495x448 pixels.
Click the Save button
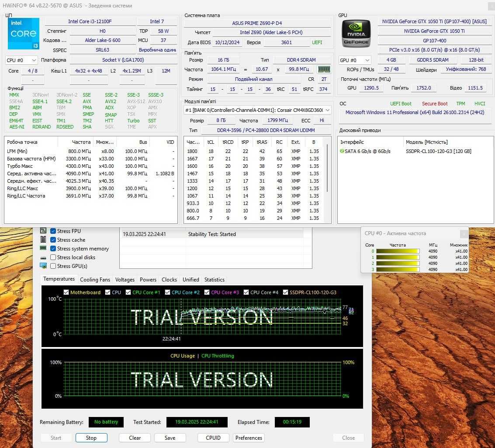[x=170, y=438]
